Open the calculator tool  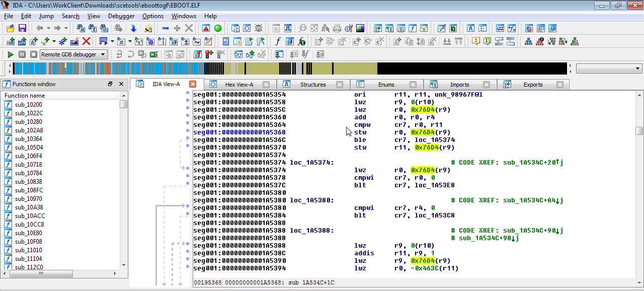226,41
